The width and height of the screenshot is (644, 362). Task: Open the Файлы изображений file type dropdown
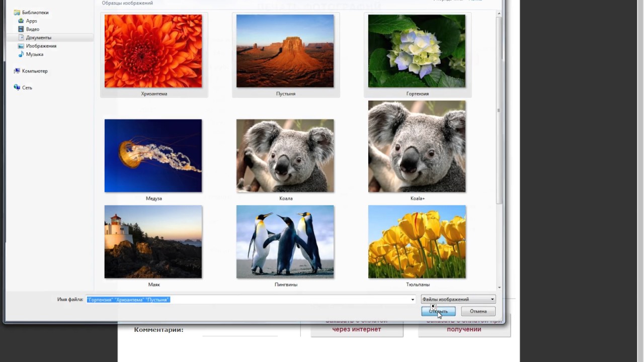(x=458, y=300)
